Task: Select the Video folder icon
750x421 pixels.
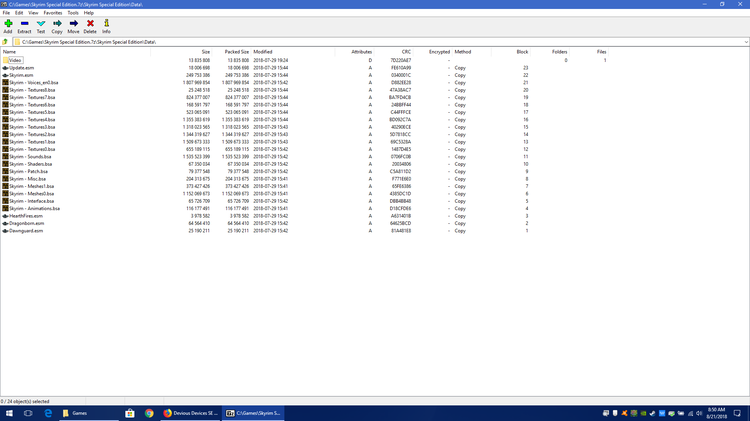Action: click(6, 60)
